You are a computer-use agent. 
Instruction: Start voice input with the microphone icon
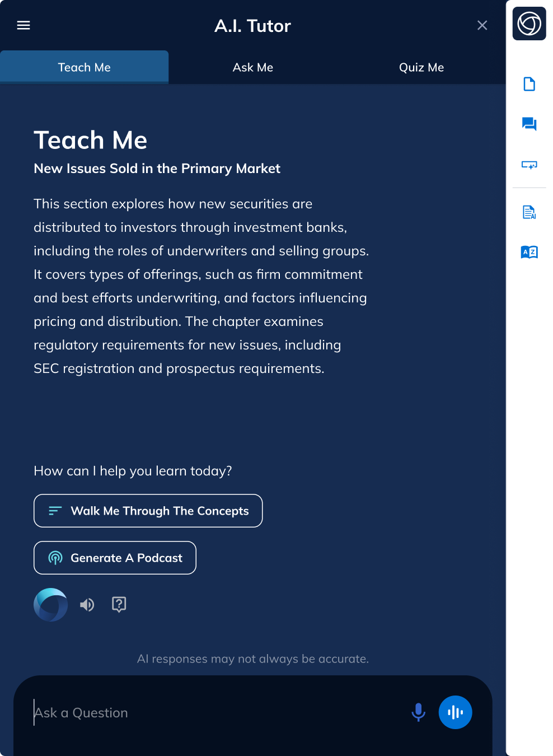418,712
